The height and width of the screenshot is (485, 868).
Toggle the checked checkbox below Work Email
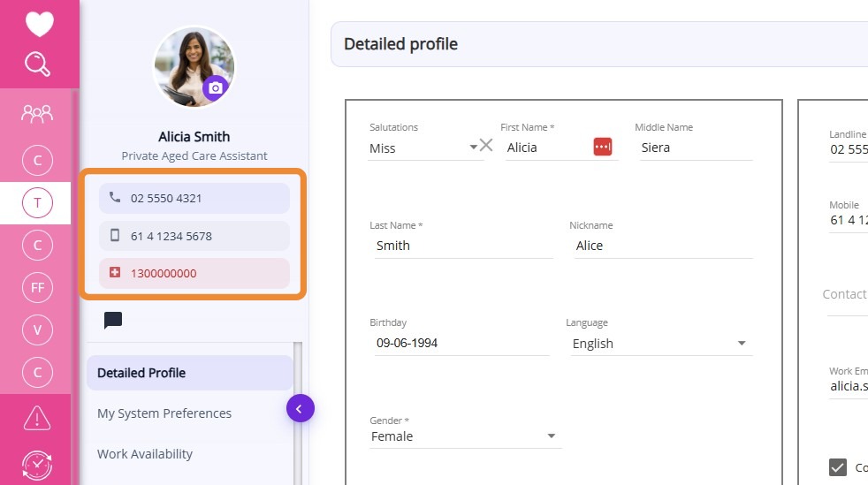click(837, 467)
